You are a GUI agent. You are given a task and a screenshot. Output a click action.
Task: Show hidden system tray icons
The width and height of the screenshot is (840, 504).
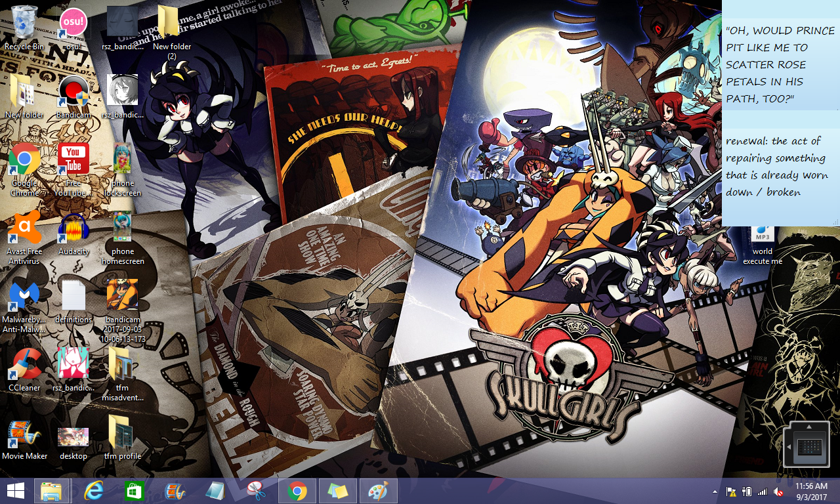click(715, 492)
